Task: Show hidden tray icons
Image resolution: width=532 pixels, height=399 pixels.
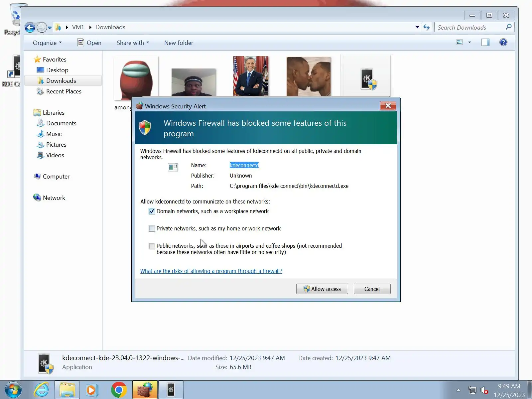Action: pos(458,390)
